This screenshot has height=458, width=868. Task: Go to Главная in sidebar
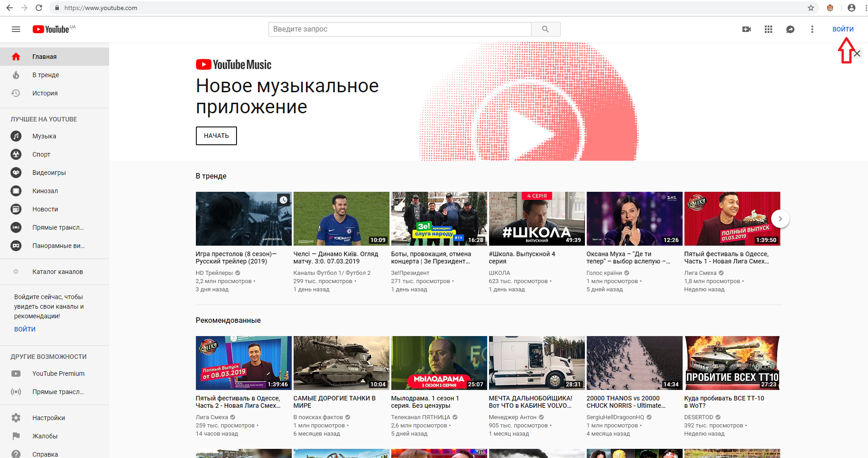coord(54,57)
